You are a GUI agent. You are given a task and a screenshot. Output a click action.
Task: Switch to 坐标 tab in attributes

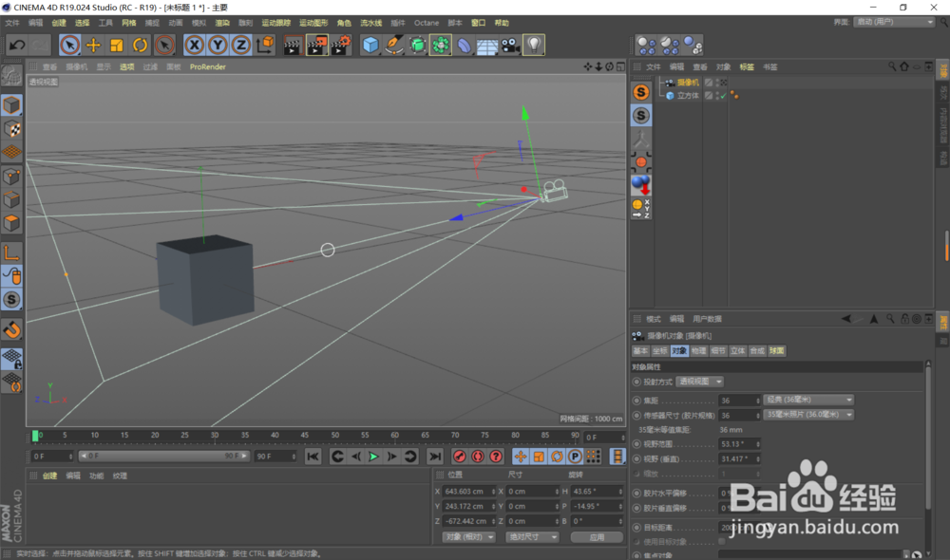(x=660, y=351)
